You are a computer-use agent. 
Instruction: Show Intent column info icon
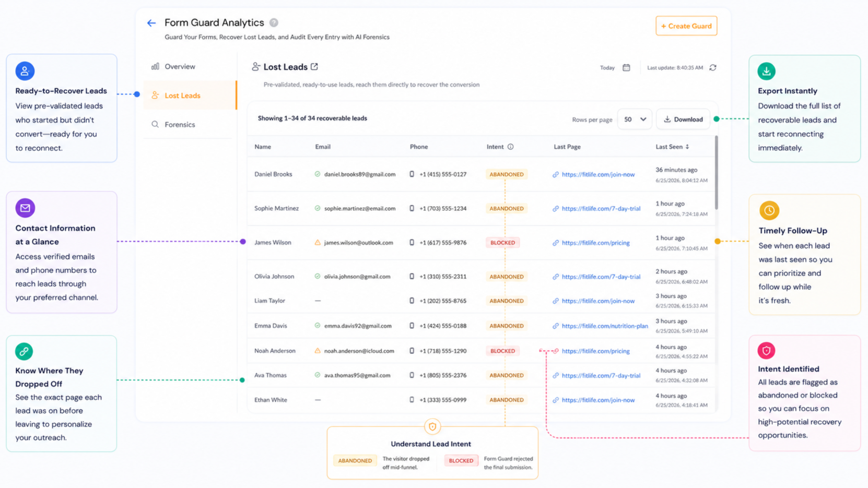510,147
